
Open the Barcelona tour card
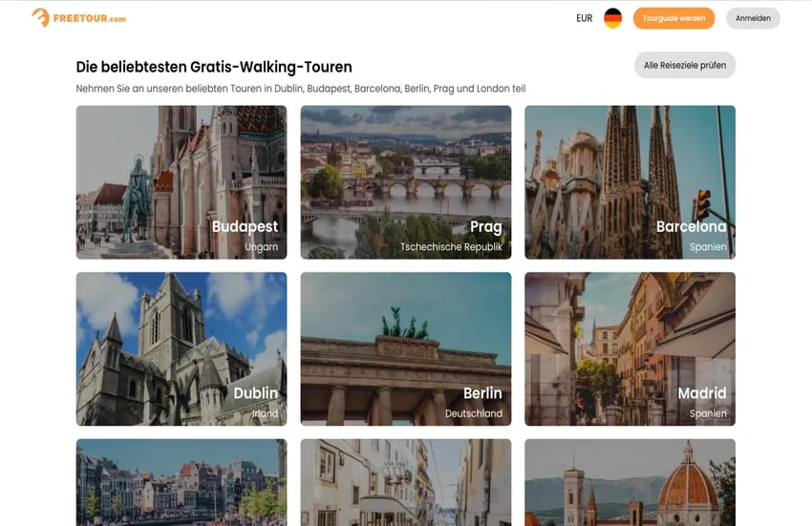pos(630,182)
